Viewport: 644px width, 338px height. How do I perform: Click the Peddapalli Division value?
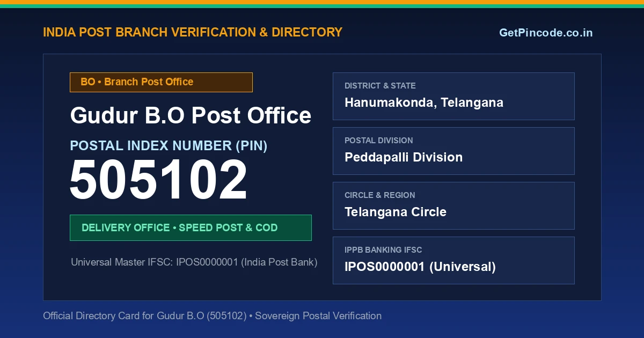pyautogui.click(x=404, y=157)
